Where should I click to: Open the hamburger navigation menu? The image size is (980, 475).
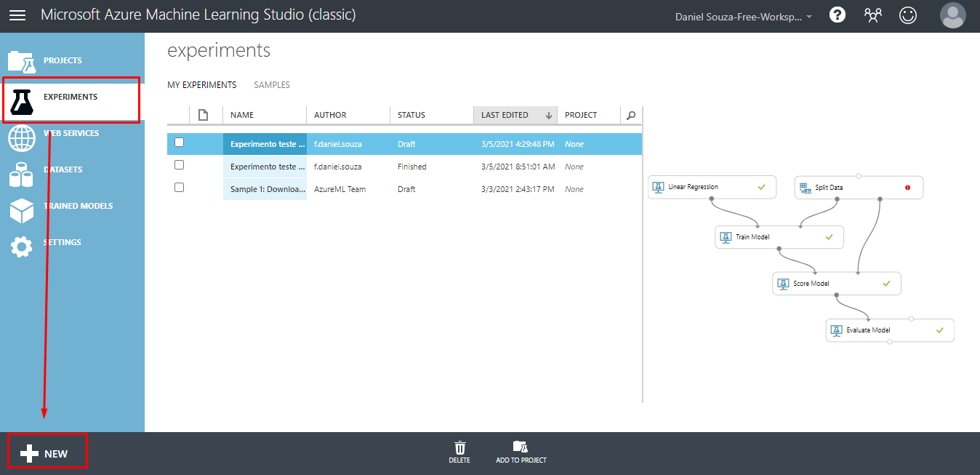(17, 15)
